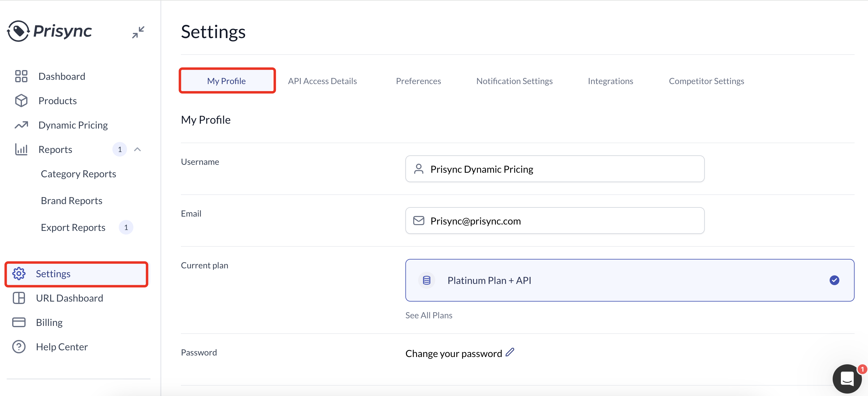Click the user icon in Username field
The width and height of the screenshot is (868, 396).
[418, 169]
